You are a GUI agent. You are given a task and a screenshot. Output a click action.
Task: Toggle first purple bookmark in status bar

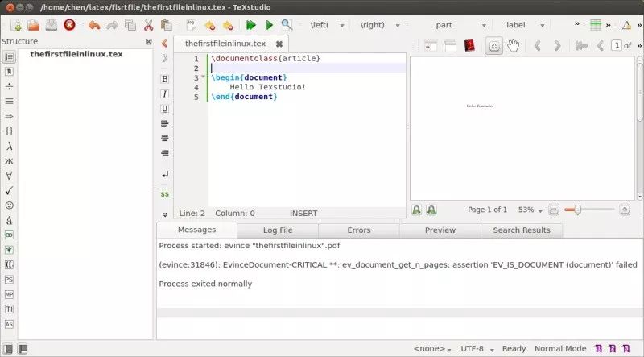point(599,349)
